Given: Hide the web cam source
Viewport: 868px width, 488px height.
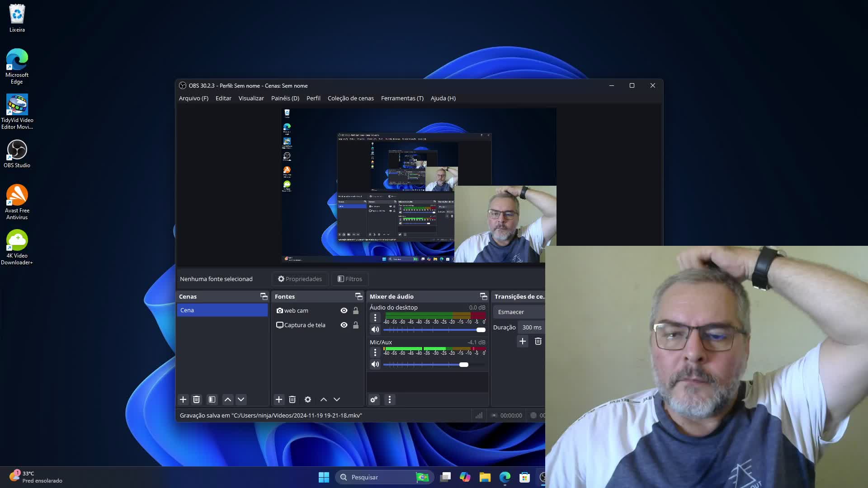Looking at the screenshot, I should [x=344, y=310].
